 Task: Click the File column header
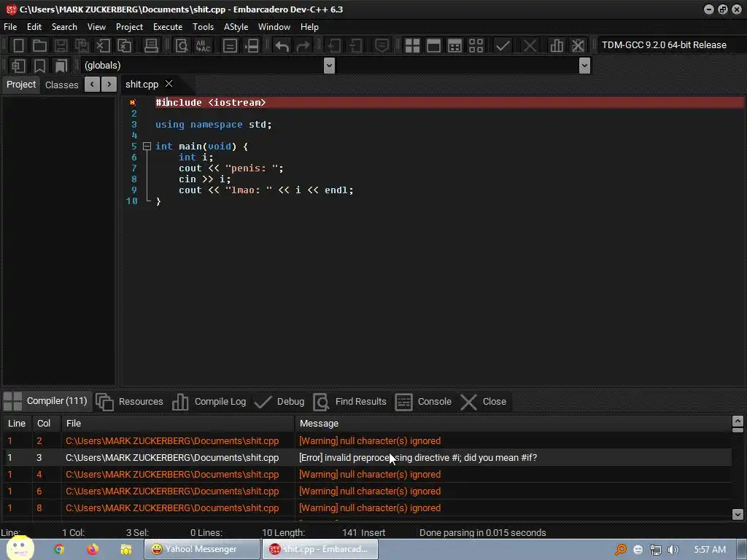[178, 424]
